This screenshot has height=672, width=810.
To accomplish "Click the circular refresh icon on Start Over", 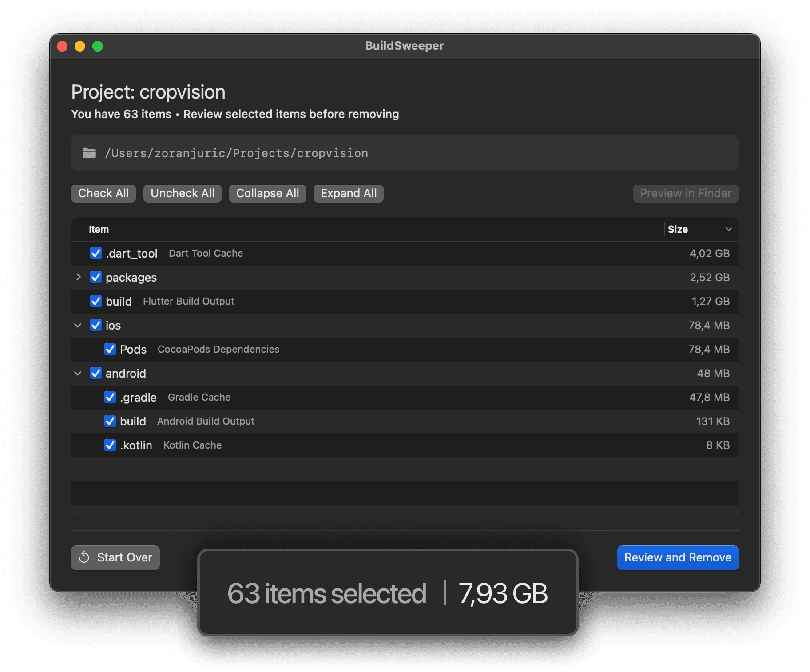I will click(x=85, y=557).
